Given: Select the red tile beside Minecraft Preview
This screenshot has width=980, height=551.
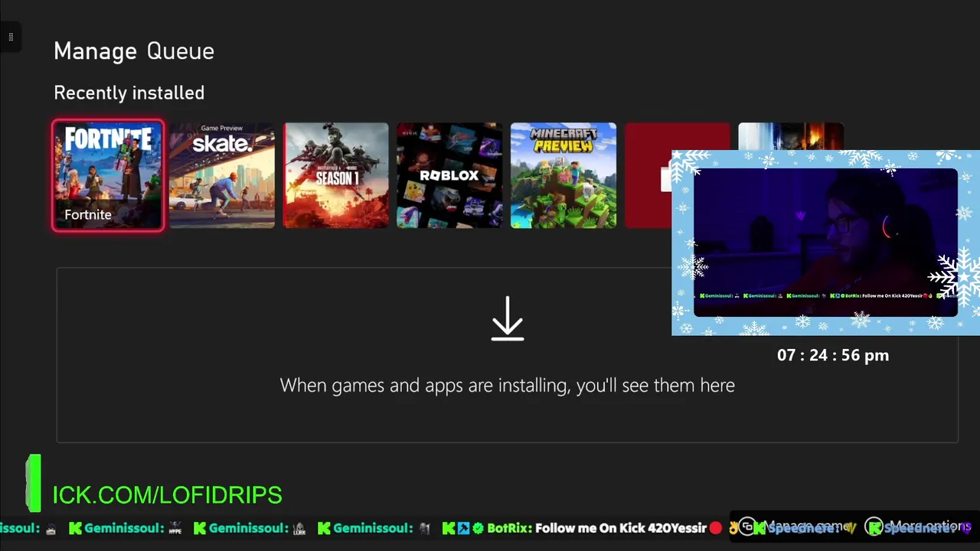Looking at the screenshot, I should 648,175.
